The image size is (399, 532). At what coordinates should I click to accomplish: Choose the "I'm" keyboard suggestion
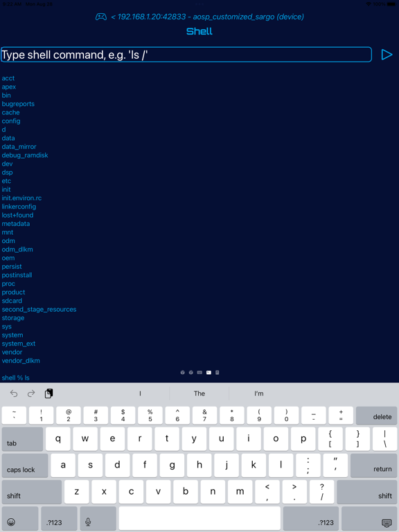click(259, 393)
